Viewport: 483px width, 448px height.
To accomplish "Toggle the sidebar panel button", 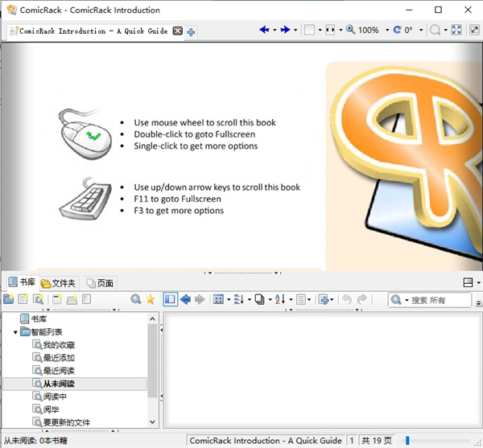I will pos(171,299).
